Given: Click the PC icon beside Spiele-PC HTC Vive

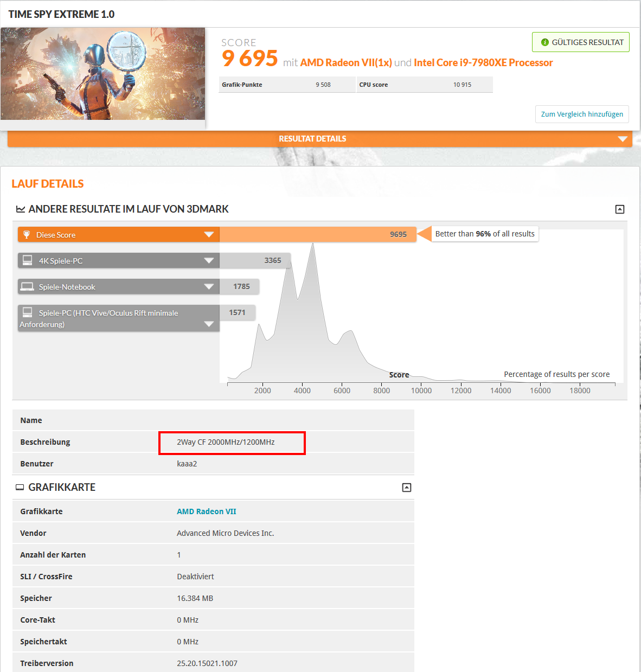Looking at the screenshot, I should (x=27, y=312).
